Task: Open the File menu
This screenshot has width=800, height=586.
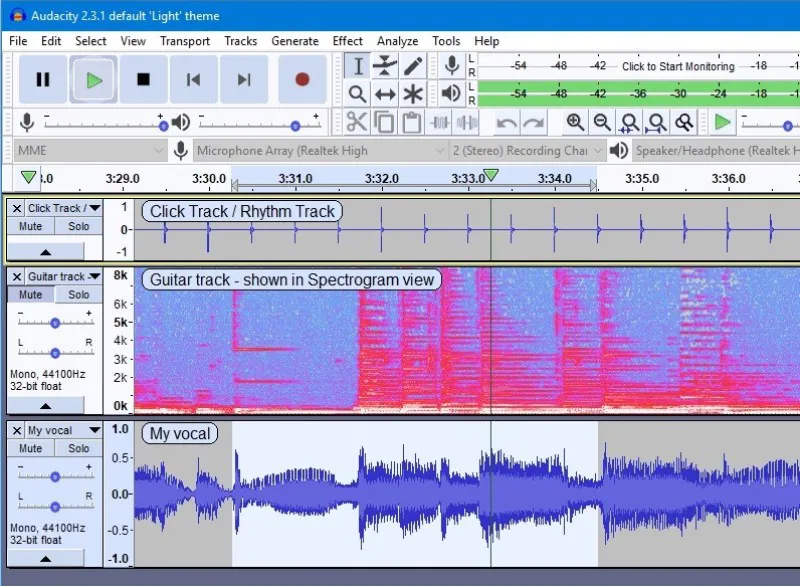Action: click(18, 41)
